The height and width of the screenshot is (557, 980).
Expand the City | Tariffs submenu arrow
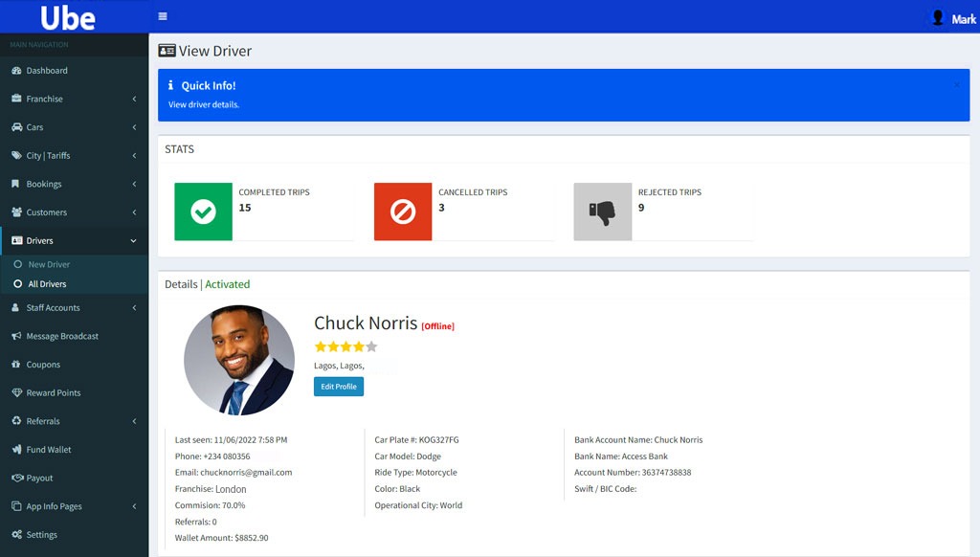tap(134, 155)
